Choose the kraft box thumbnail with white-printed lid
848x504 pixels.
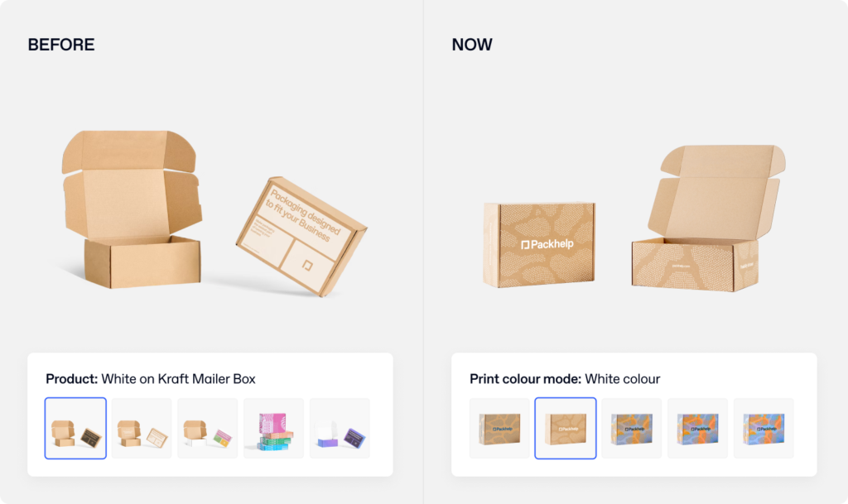142,429
